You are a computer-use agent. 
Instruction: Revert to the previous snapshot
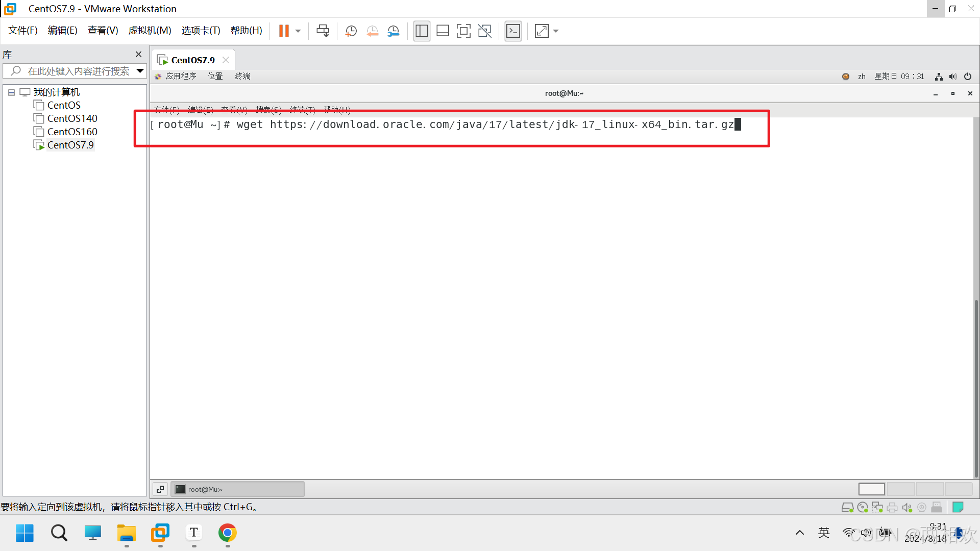point(372,31)
